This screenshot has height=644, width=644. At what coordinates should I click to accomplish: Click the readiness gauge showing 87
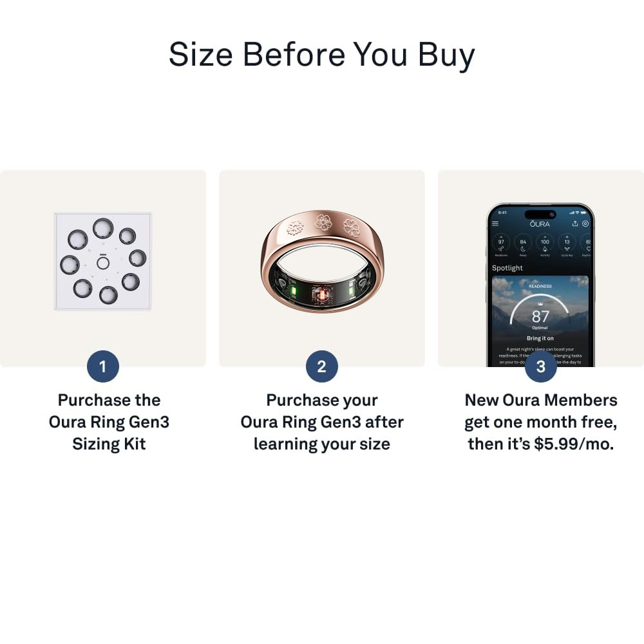pyautogui.click(x=540, y=311)
